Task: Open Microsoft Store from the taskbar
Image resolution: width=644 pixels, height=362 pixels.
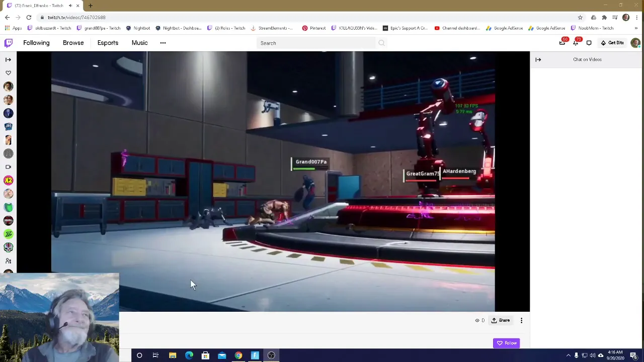Action: [205, 355]
